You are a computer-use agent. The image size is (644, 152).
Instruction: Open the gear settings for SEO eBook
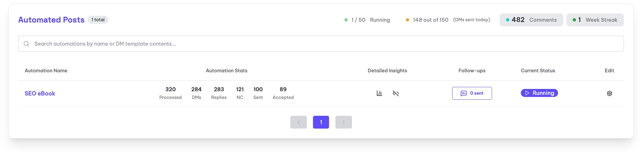coord(609,93)
